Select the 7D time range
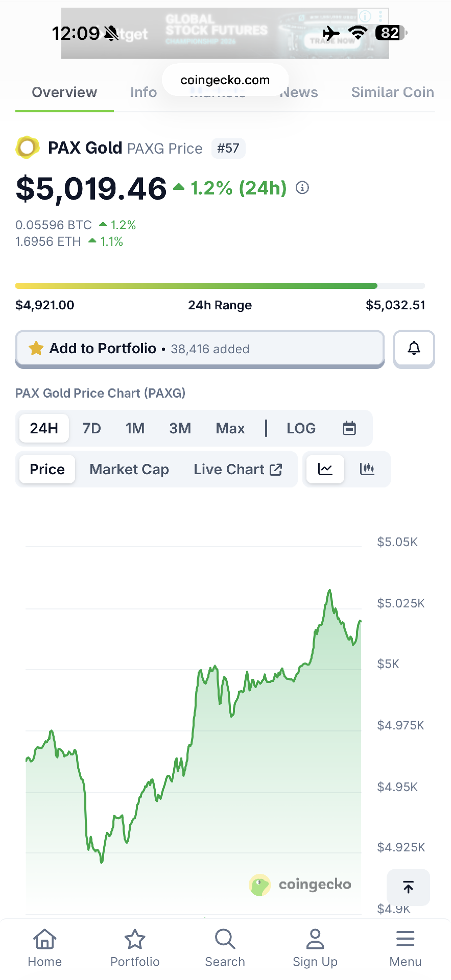This screenshot has height=980, width=451. click(92, 428)
